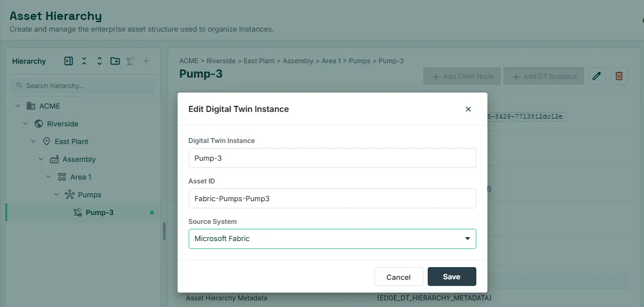Close the Edit Digital Twin Instance dialog

468,109
